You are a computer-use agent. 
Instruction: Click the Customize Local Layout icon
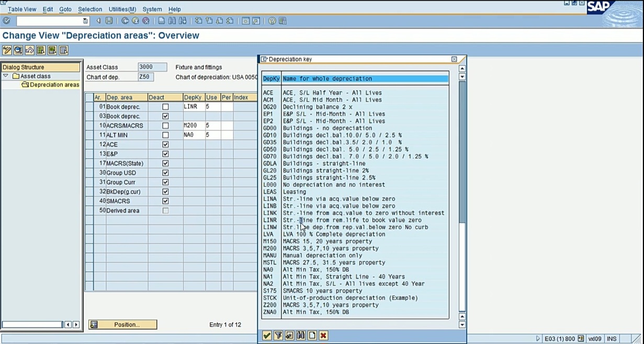click(283, 21)
